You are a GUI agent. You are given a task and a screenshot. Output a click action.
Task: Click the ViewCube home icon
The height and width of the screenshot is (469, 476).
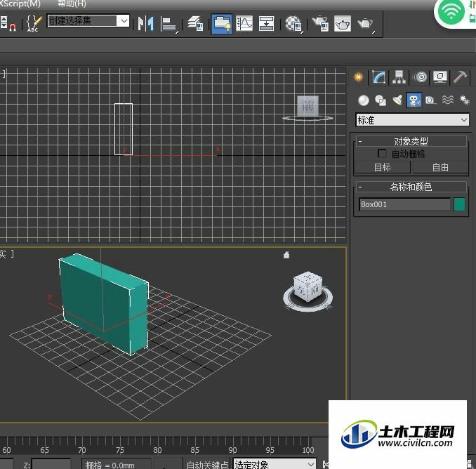click(286, 255)
